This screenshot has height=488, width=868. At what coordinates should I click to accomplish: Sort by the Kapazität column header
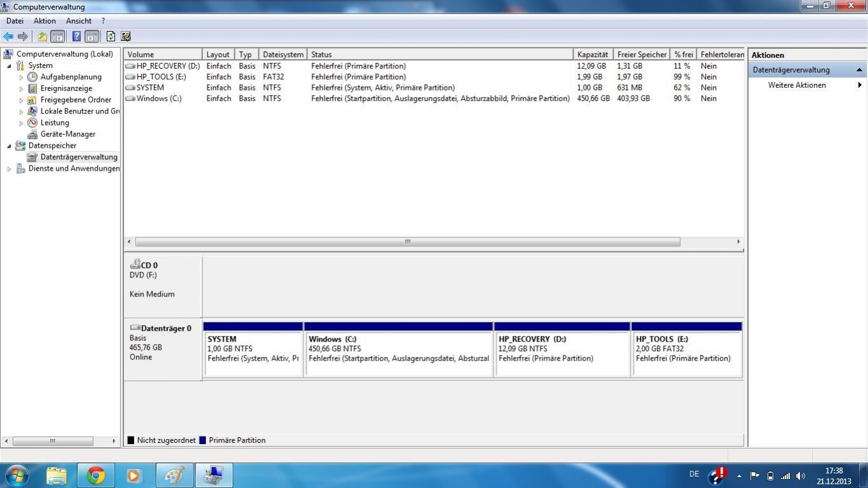click(593, 55)
